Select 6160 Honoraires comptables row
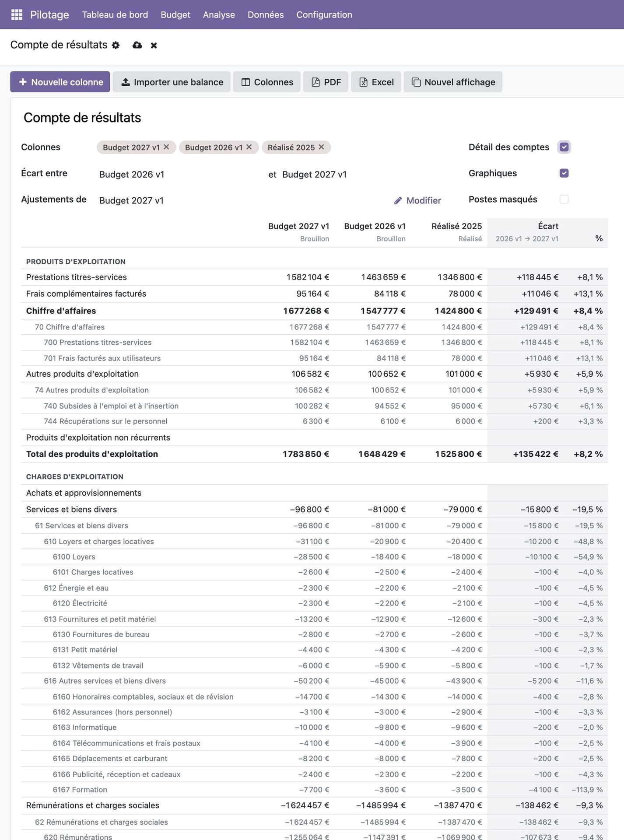Screen dimensions: 624x840 tap(314, 696)
